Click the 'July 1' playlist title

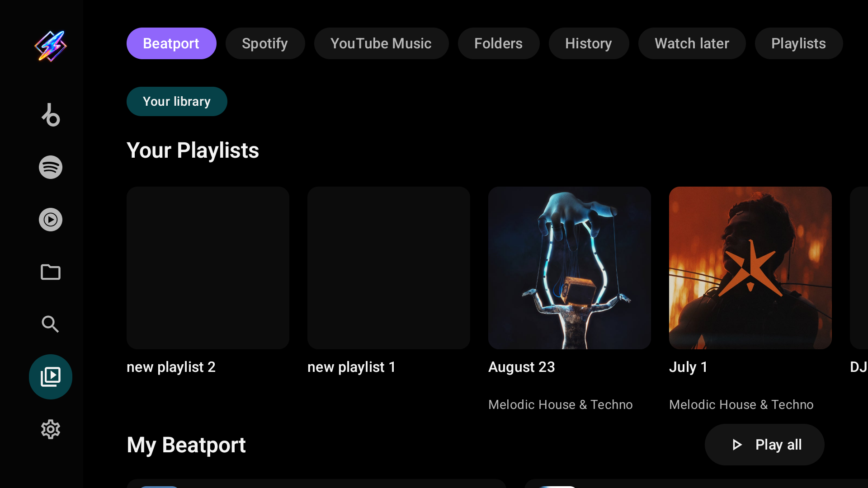689,367
